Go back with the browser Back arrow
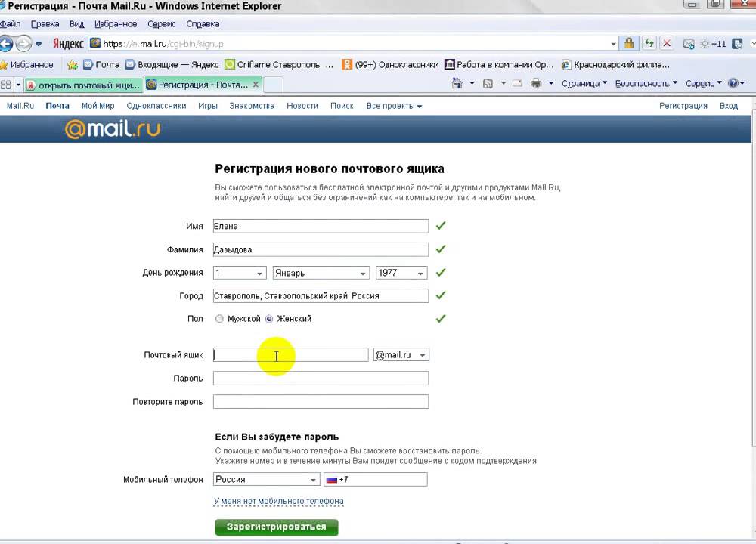This screenshot has height=544, width=756. click(6, 44)
